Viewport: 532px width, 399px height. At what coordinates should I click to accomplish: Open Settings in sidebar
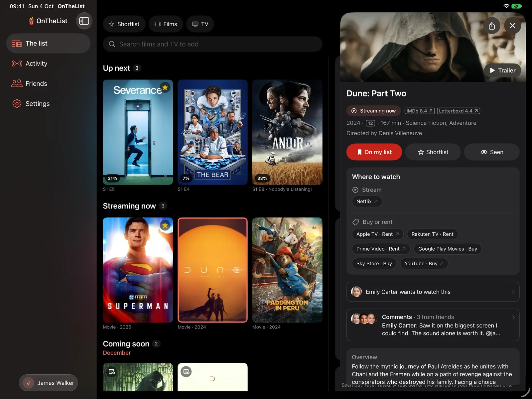click(48, 104)
